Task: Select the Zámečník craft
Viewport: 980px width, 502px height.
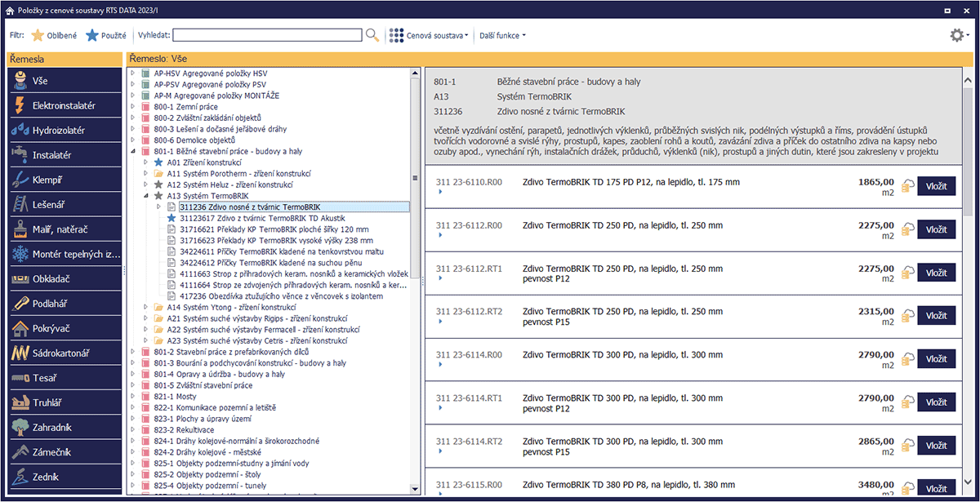Action: click(x=65, y=452)
